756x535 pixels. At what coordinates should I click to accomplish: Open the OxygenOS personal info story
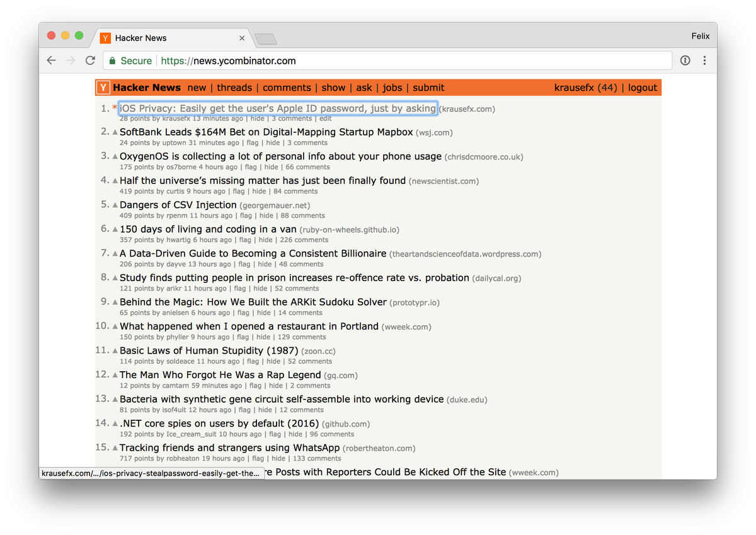(280, 156)
